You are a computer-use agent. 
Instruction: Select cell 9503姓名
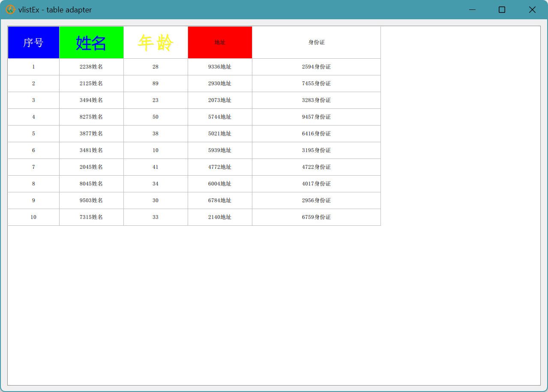tap(91, 200)
